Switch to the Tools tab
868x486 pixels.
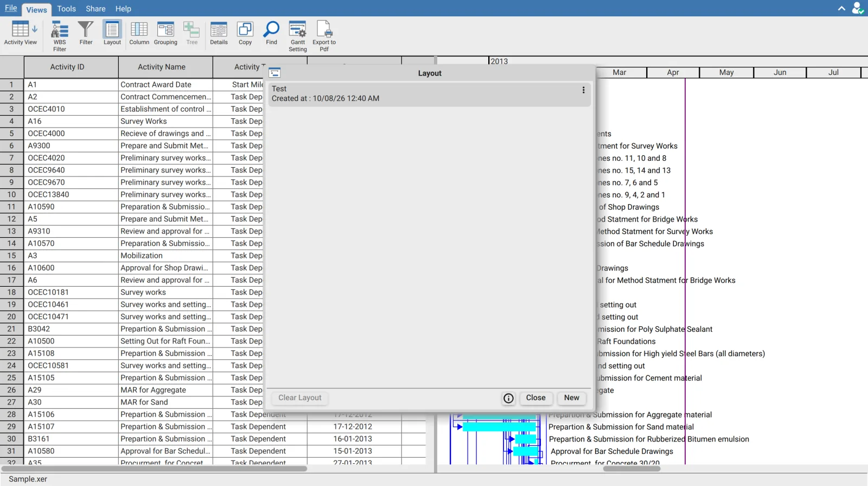(66, 9)
